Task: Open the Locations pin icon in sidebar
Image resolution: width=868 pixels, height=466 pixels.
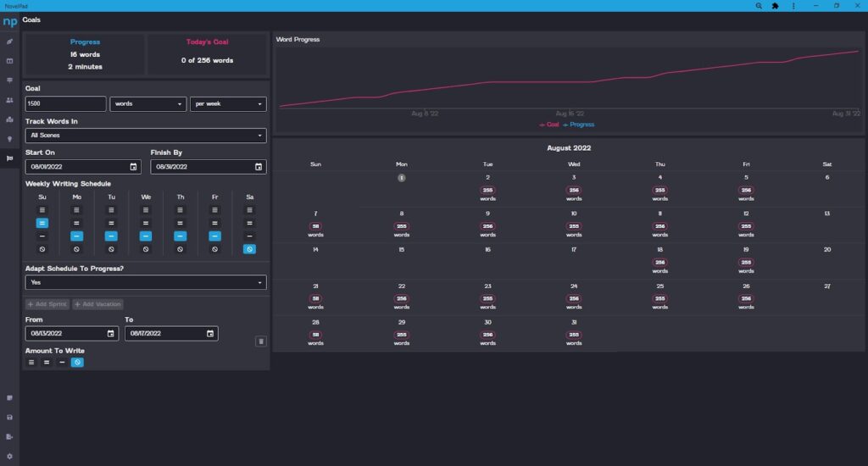Action: coord(9,139)
